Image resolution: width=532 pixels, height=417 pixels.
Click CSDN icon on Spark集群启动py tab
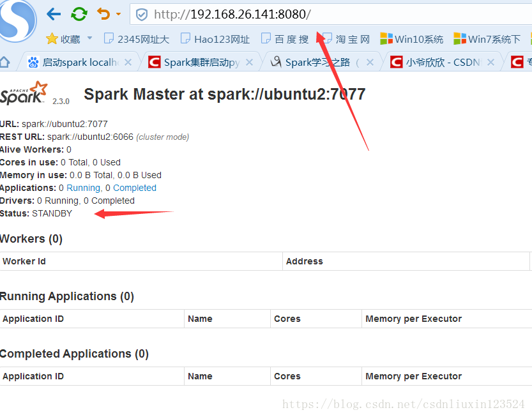tap(155, 62)
